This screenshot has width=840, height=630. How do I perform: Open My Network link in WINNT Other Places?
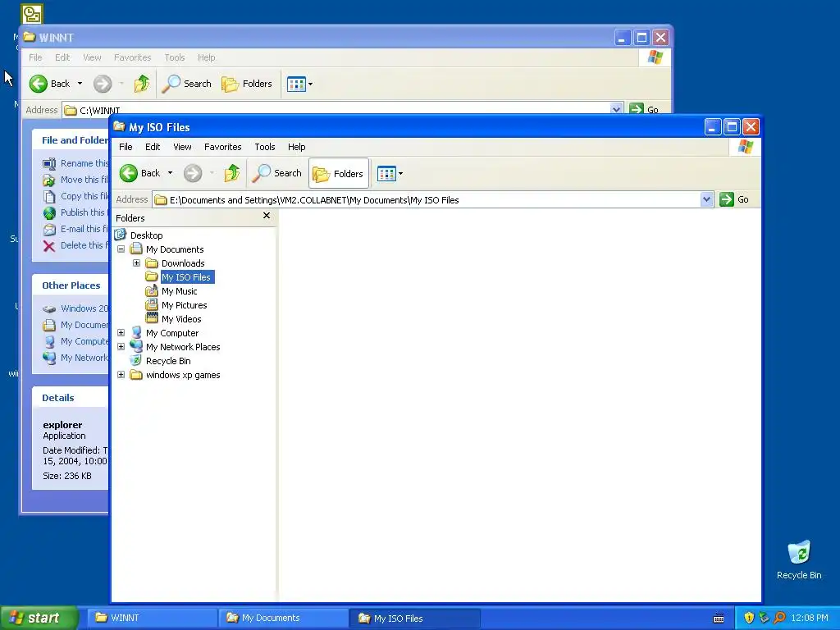click(84, 358)
